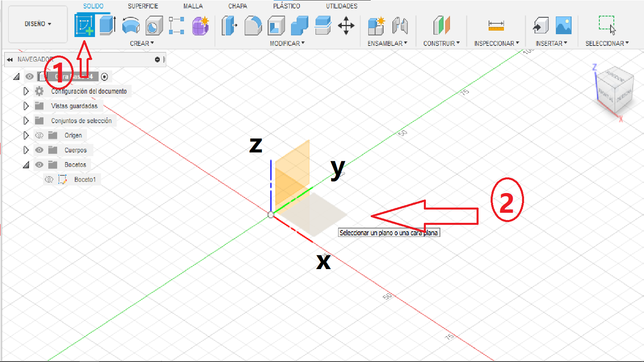
Task: Select the Extrude tool
Action: click(x=107, y=25)
